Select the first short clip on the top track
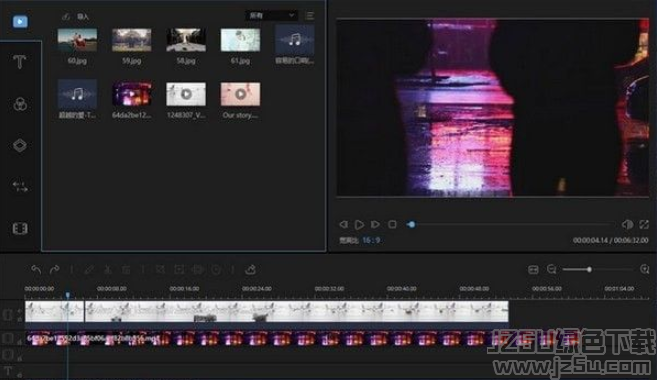 coord(54,312)
